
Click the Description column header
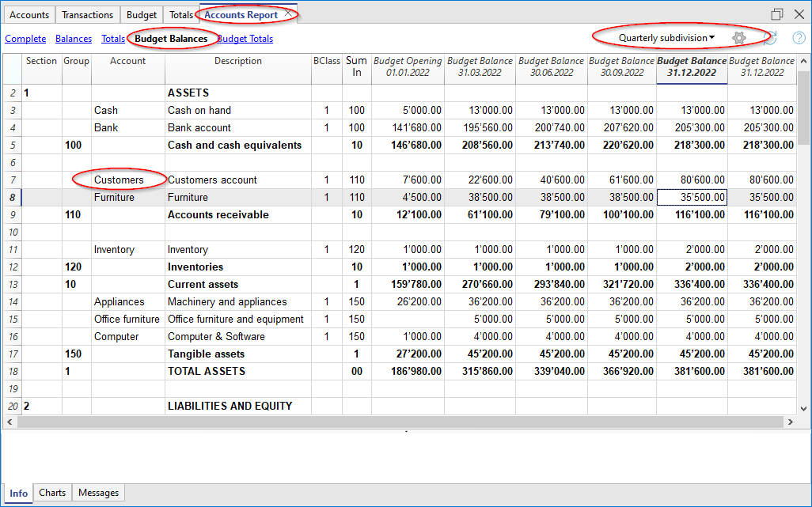(237, 62)
